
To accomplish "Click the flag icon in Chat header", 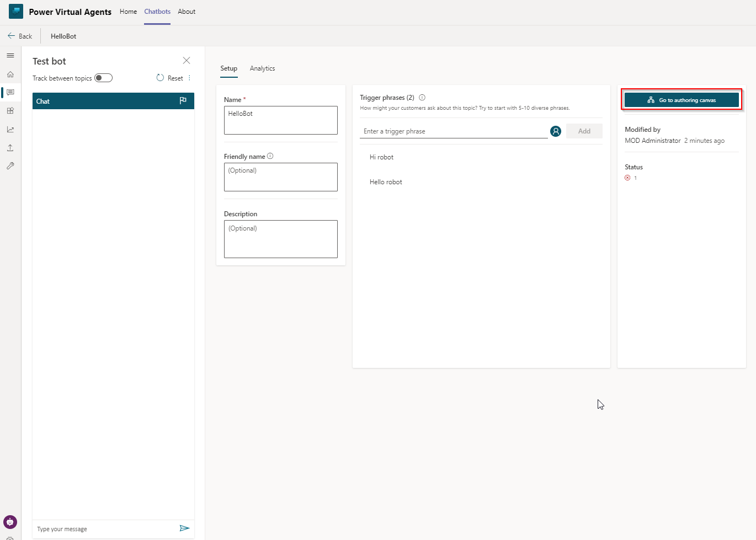I will [x=183, y=101].
